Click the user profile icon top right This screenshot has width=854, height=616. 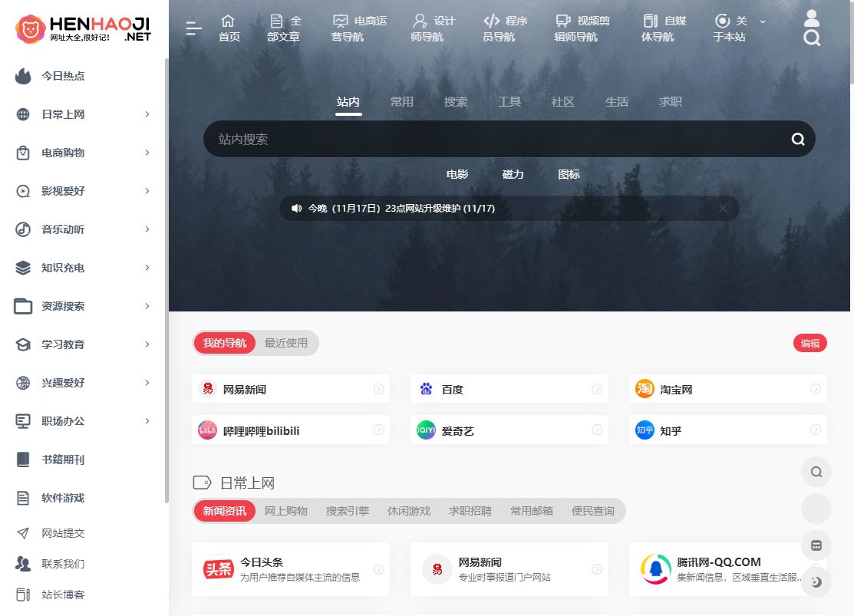tap(811, 17)
